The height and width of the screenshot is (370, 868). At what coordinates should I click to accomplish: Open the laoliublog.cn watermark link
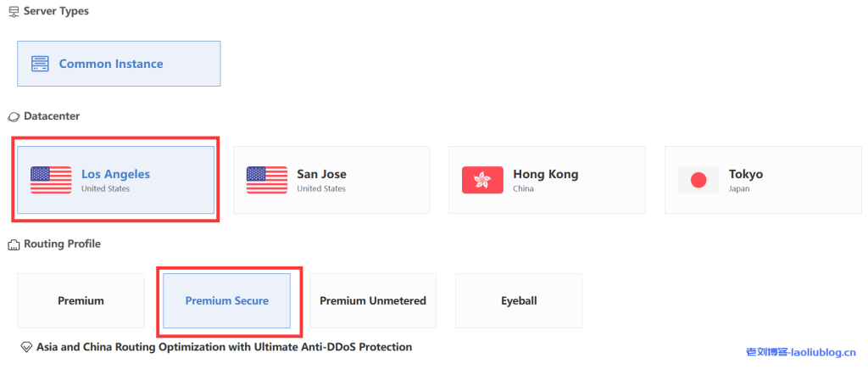800,350
